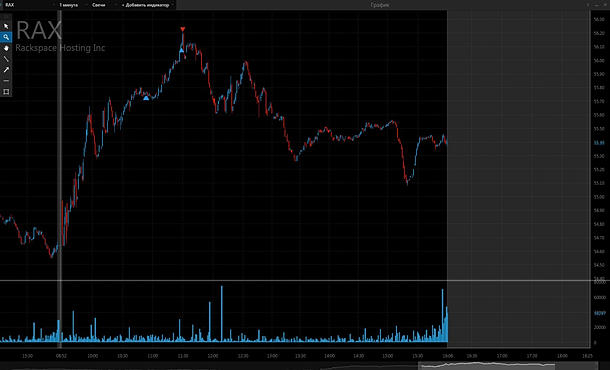Select the horizontal line tool
Viewport: 610px width, 370px height.
(6, 81)
